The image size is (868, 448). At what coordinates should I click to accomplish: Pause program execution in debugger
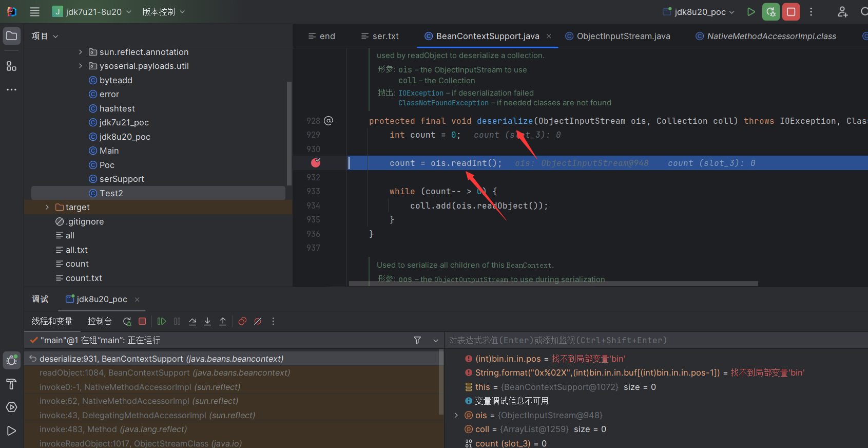click(x=177, y=321)
